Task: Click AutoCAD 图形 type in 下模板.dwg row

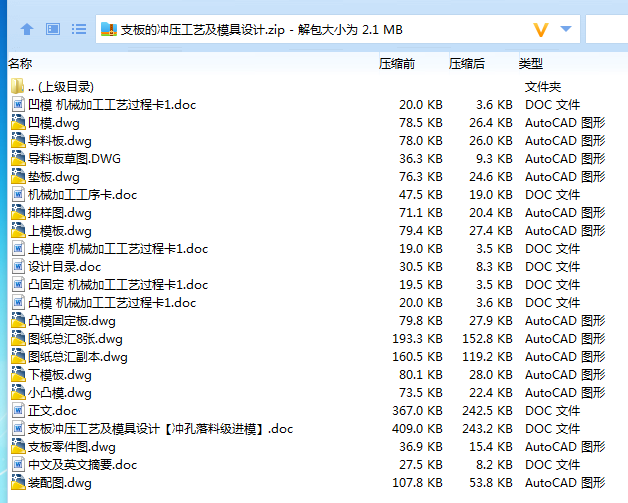Action: point(565,375)
